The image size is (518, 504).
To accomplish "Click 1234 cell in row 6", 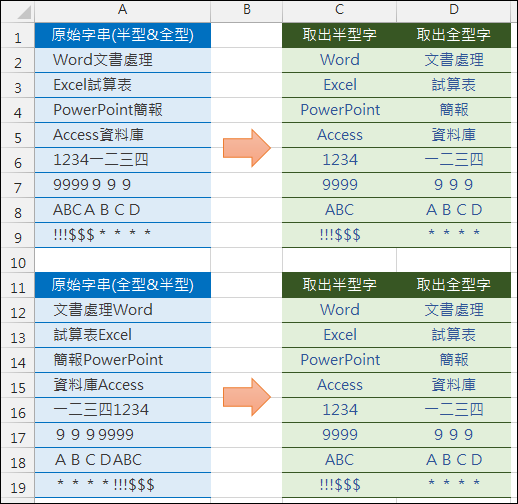I will click(339, 160).
